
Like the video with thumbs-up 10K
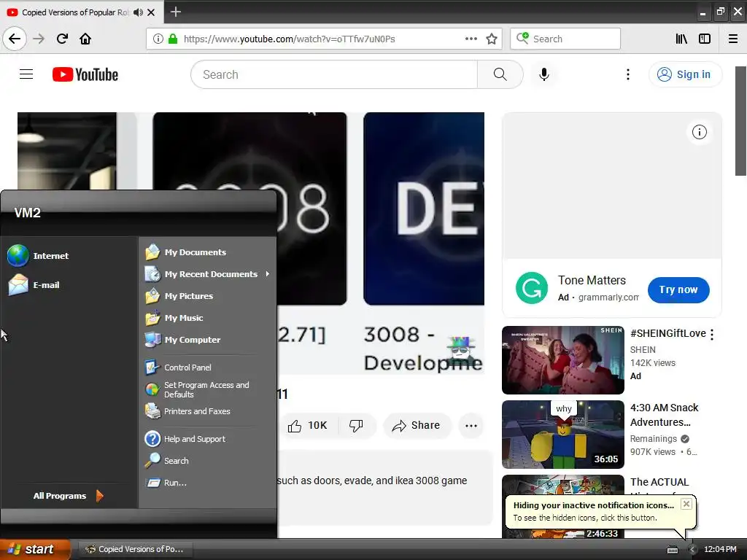(308, 426)
